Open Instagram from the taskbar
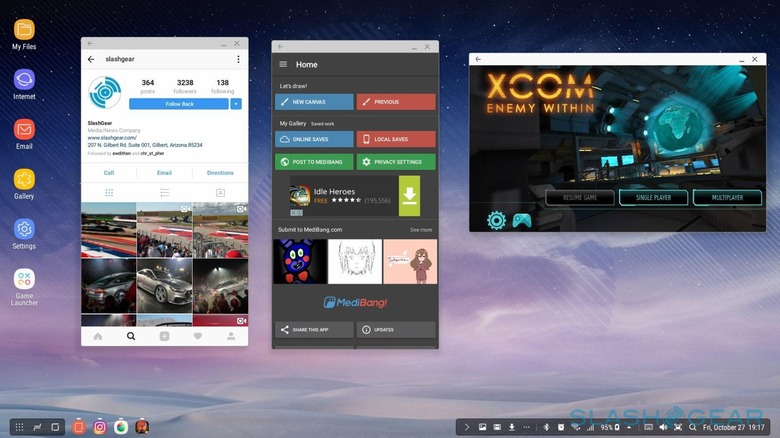Image resolution: width=780 pixels, height=438 pixels. tap(100, 427)
